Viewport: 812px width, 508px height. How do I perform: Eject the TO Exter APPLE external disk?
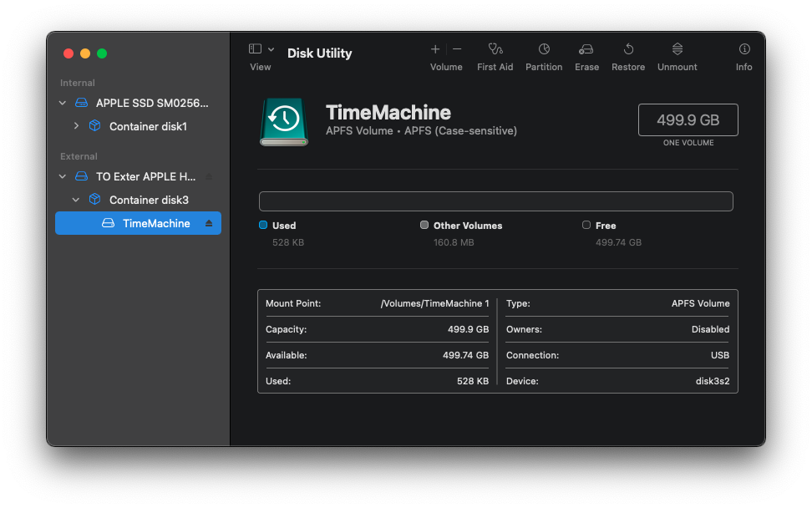[x=209, y=176]
